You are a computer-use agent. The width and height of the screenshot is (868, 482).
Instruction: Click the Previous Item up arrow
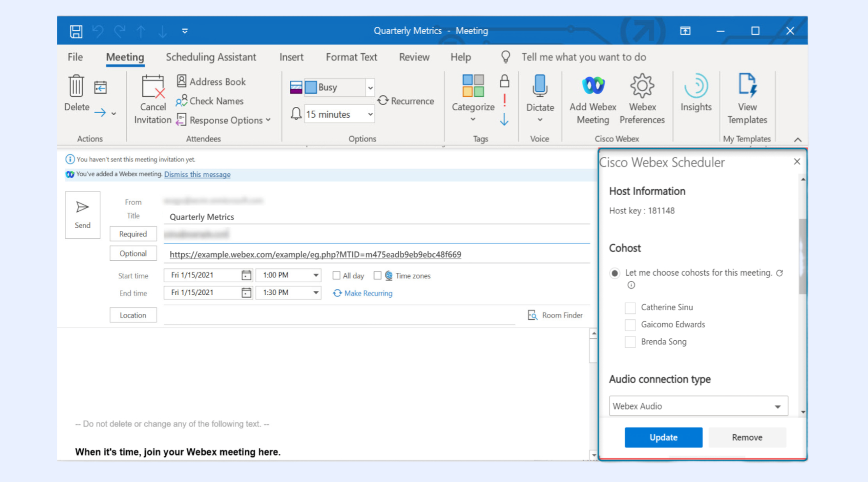(141, 31)
